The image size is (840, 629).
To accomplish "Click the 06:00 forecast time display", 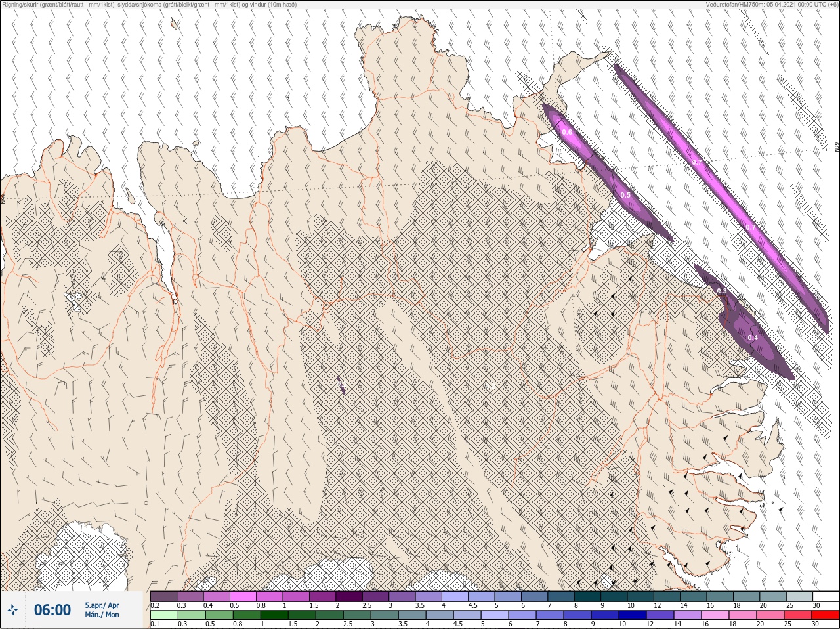I will tap(52, 610).
